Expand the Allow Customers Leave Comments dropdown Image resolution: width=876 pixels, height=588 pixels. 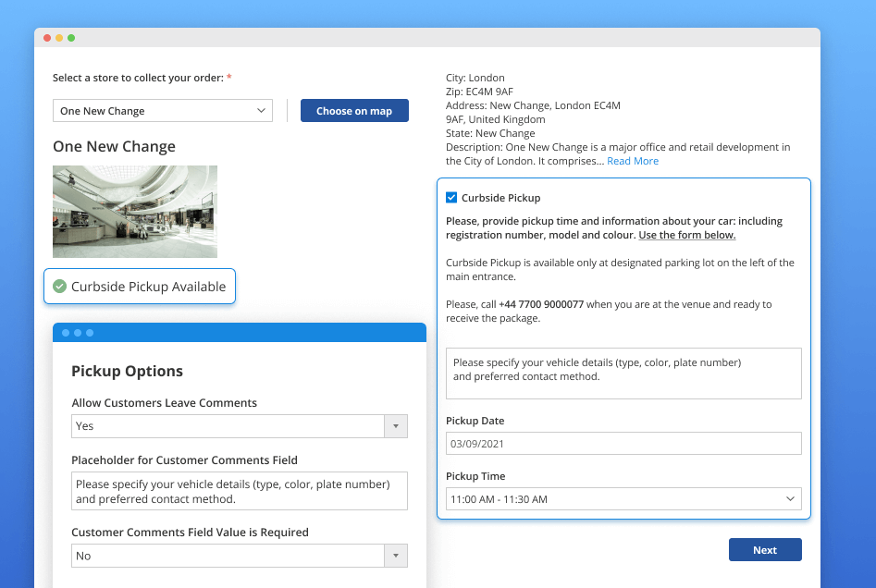[239, 426]
